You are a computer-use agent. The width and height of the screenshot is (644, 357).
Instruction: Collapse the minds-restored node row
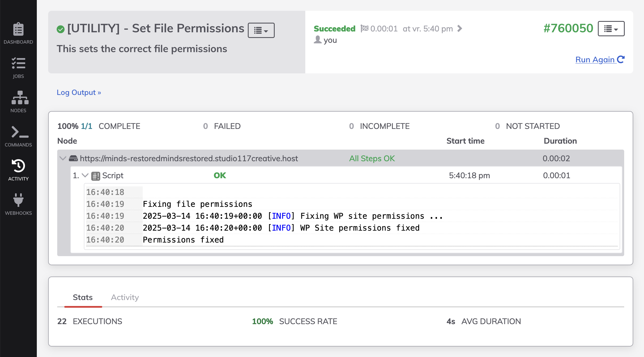[63, 158]
